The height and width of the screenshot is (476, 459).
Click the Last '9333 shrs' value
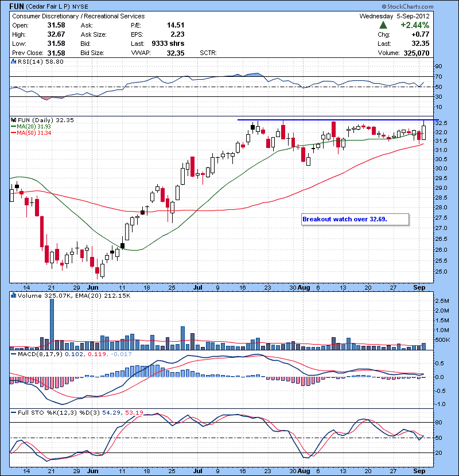pos(168,44)
